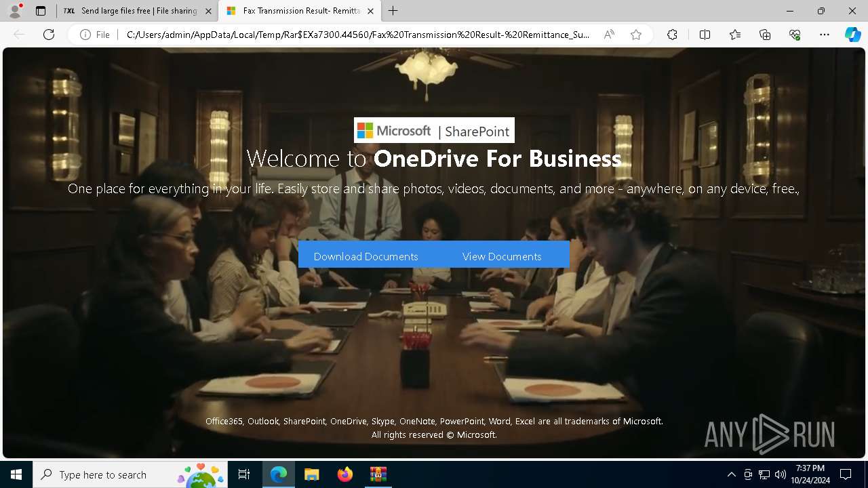Click the browser back arrow
Screen dimensions: 868x488
[x=20, y=35]
